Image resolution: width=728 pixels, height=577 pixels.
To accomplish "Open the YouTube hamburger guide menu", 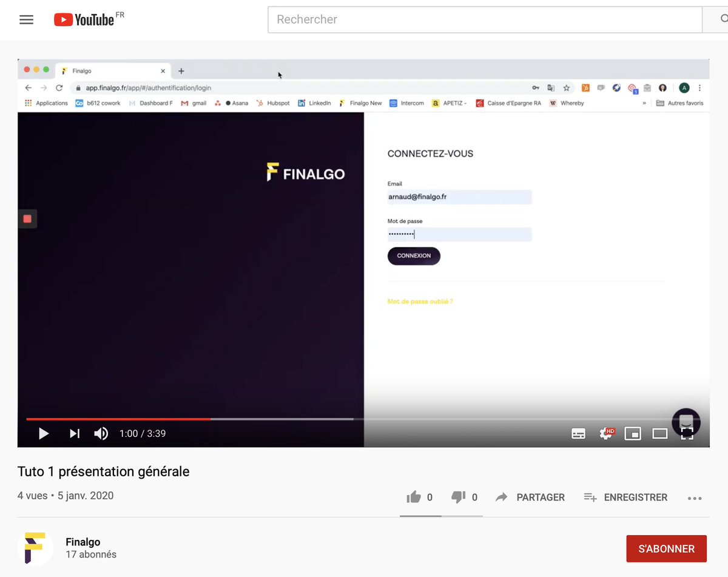I will (26, 19).
